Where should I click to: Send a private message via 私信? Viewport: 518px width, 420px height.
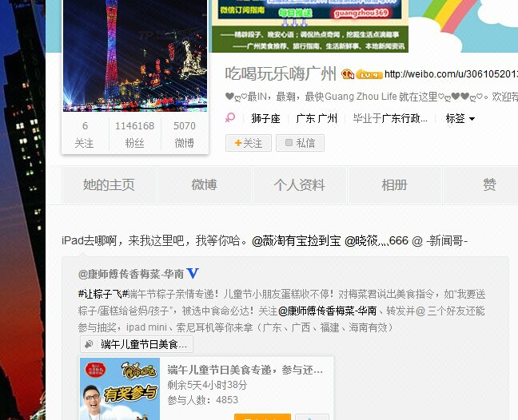tap(300, 143)
